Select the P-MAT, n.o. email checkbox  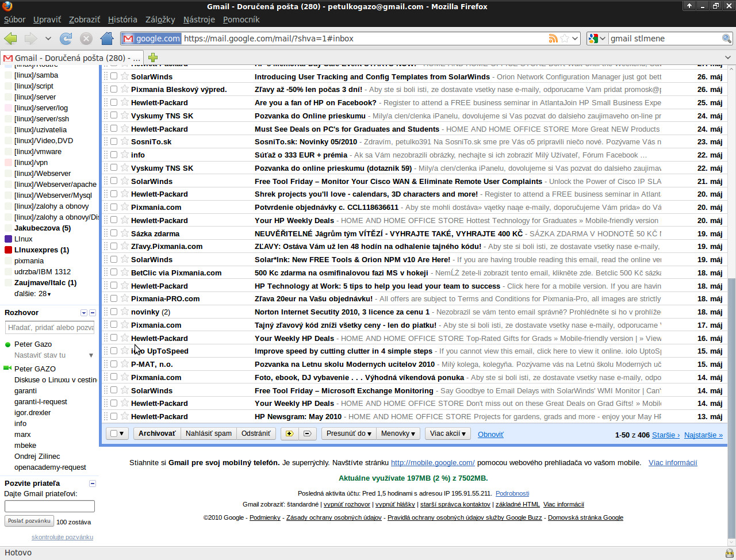tap(114, 364)
